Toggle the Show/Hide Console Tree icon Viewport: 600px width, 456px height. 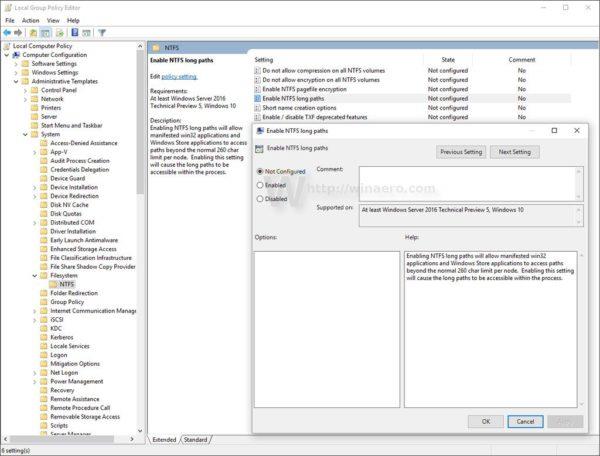45,33
